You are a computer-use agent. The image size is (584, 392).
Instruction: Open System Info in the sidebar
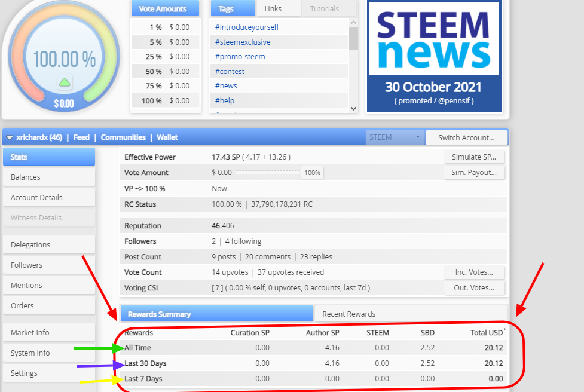49,353
